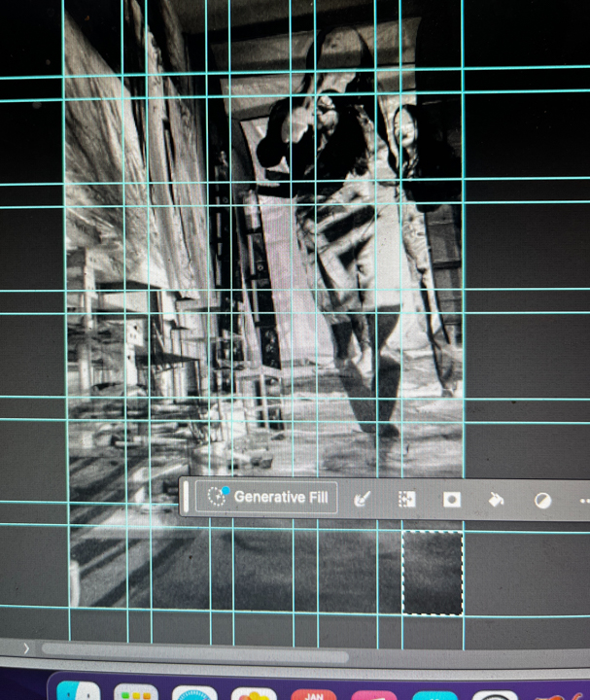
Task: Open Launchpad in the Dock
Action: (x=136, y=691)
